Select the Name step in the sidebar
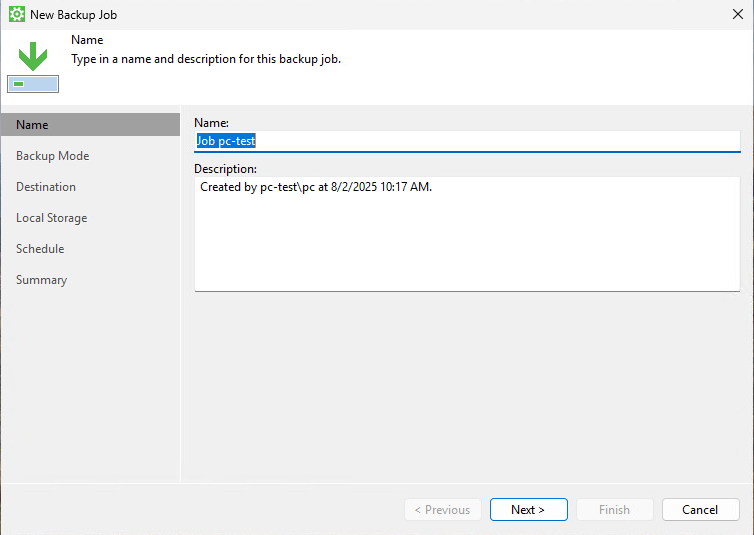 (90, 124)
